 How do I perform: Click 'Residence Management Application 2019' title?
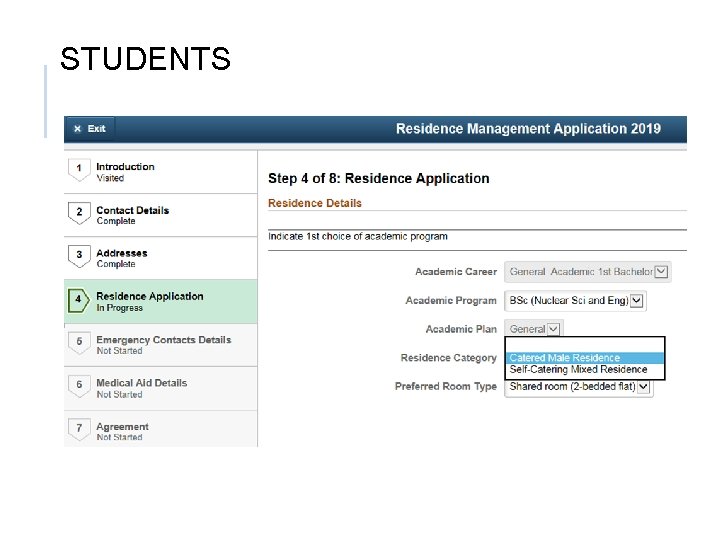[x=528, y=129]
